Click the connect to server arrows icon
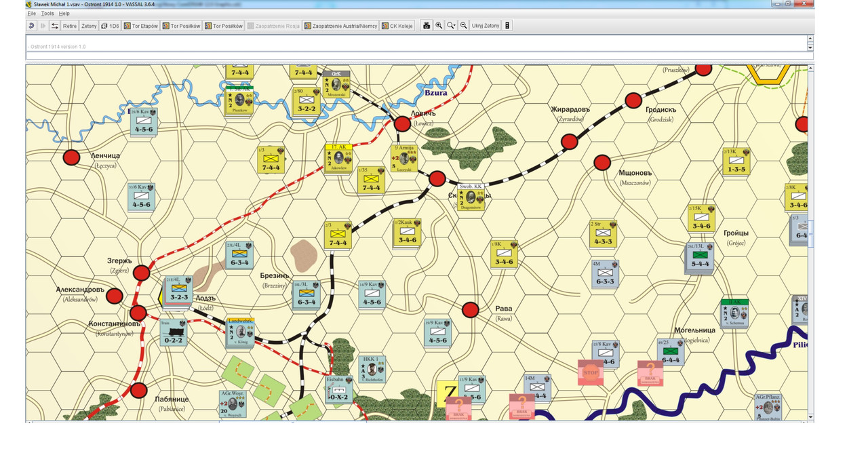This screenshot has width=868, height=470. point(55,26)
